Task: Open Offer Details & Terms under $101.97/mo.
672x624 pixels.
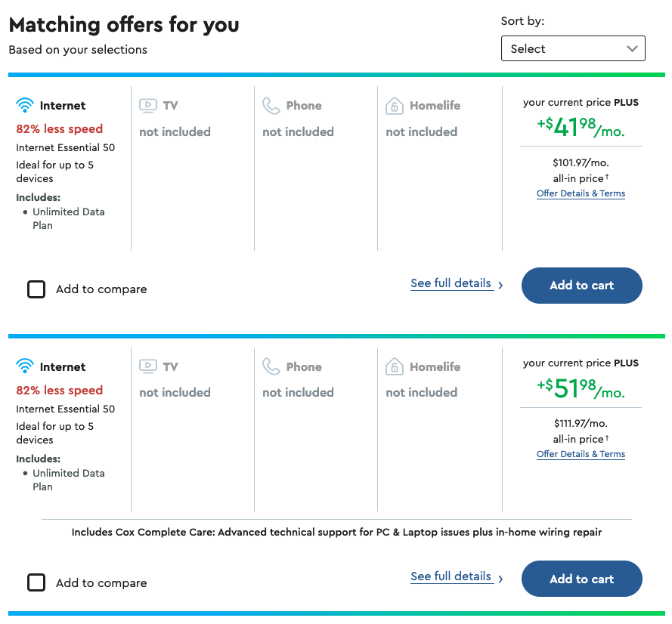Action: pos(581,193)
